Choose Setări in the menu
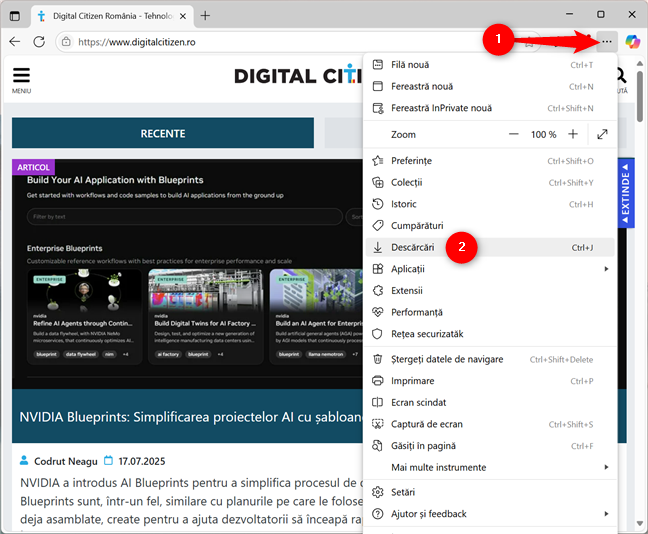This screenshot has height=534, width=648. pos(403,492)
